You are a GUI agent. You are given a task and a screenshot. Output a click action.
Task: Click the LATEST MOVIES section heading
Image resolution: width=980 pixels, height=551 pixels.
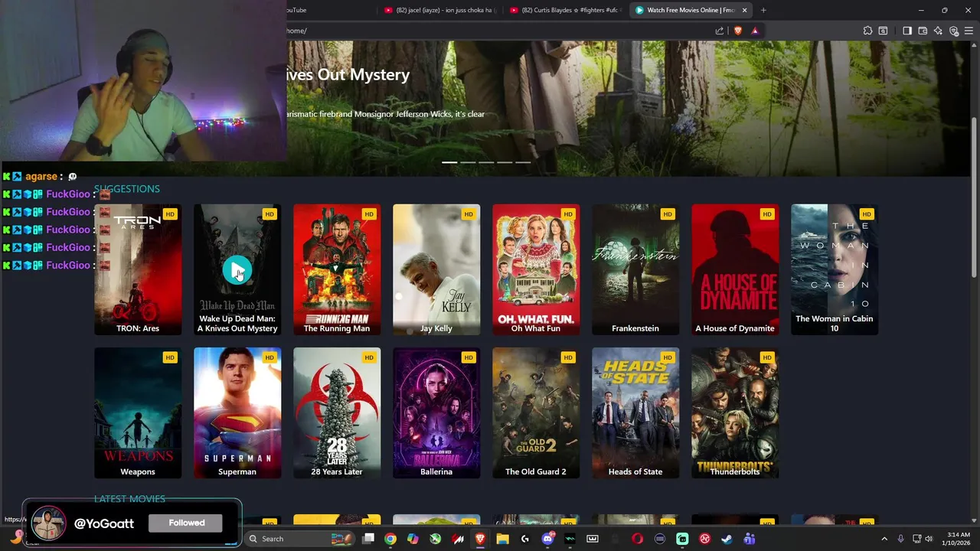click(x=129, y=499)
